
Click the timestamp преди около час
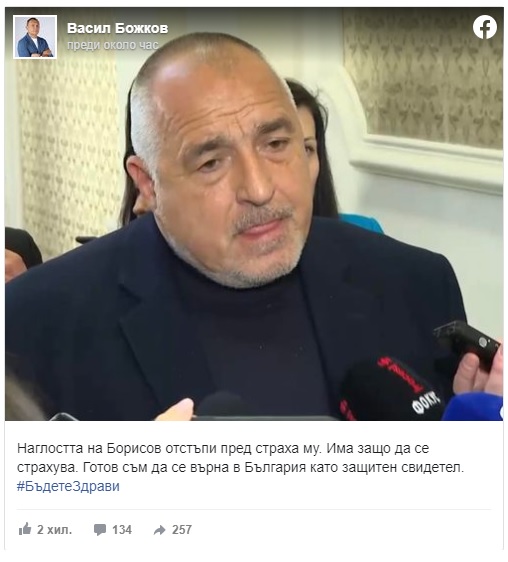(x=113, y=45)
